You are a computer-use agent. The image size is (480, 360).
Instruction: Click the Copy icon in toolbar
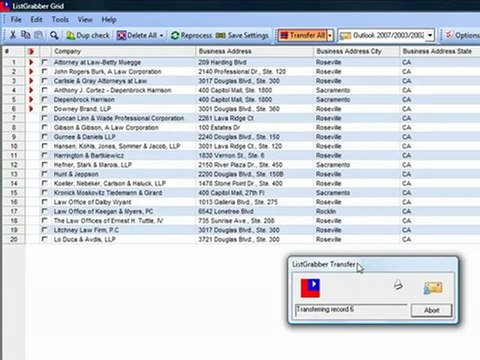(x=26, y=35)
